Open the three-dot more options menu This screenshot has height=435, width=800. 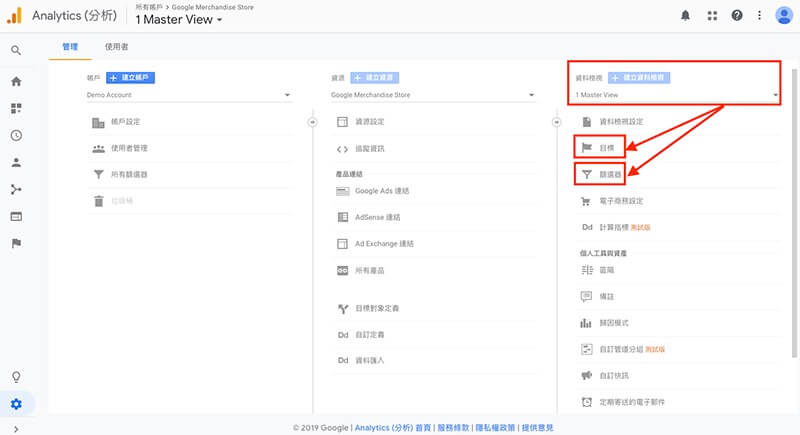(x=759, y=15)
